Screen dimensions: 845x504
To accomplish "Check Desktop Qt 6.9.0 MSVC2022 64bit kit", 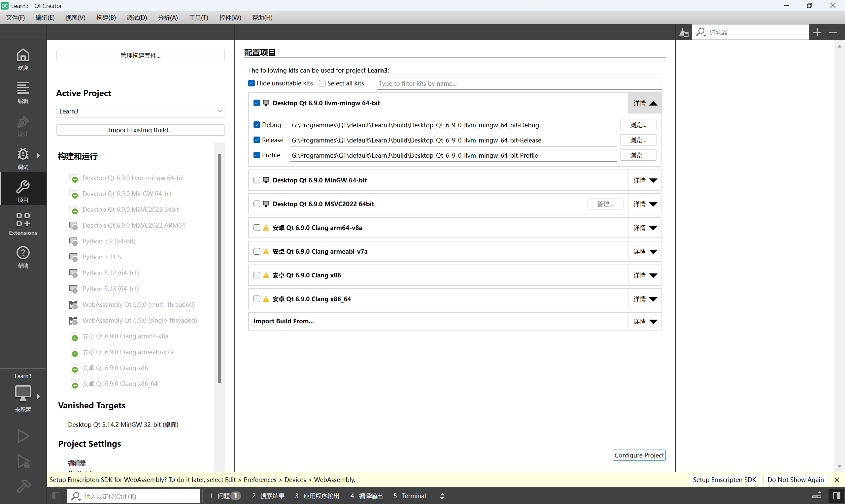I will click(x=257, y=204).
